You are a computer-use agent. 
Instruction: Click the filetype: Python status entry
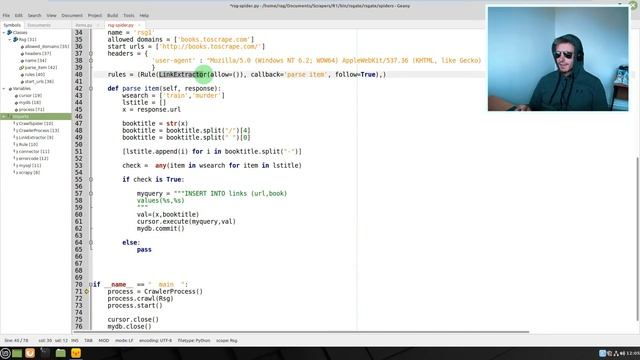click(x=194, y=340)
